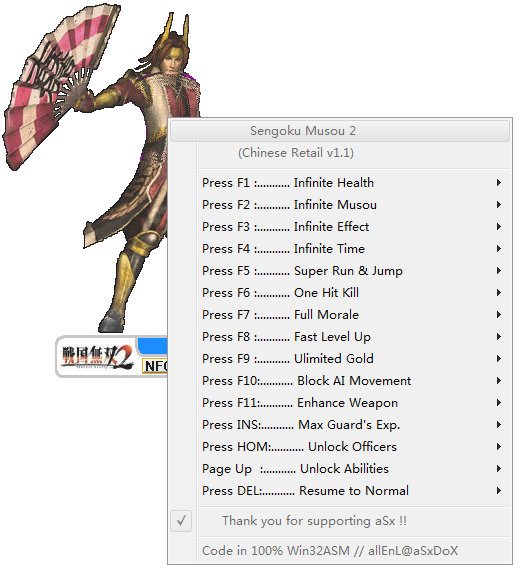Toggle the checkmark beside the aSx thank-you entry
Screen dimensions: 520x570
181,521
